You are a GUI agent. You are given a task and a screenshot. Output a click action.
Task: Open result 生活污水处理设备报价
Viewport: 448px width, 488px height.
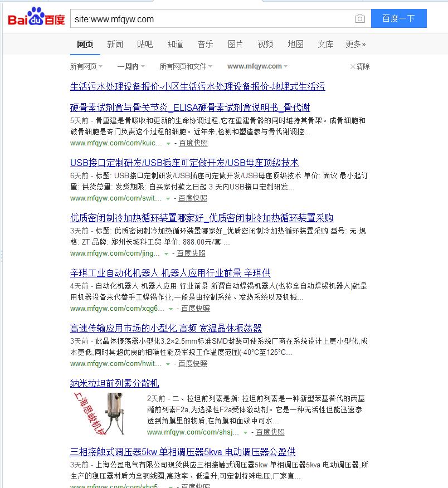[198, 86]
